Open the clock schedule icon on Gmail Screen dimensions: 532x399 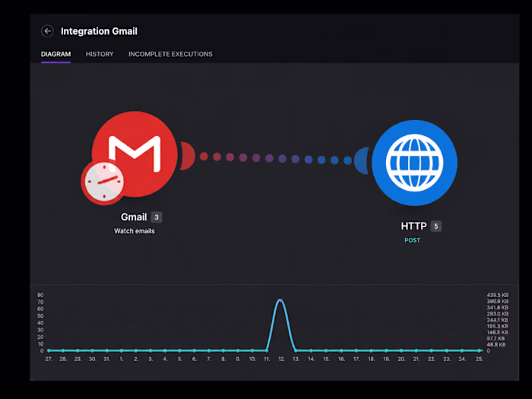coord(103,182)
